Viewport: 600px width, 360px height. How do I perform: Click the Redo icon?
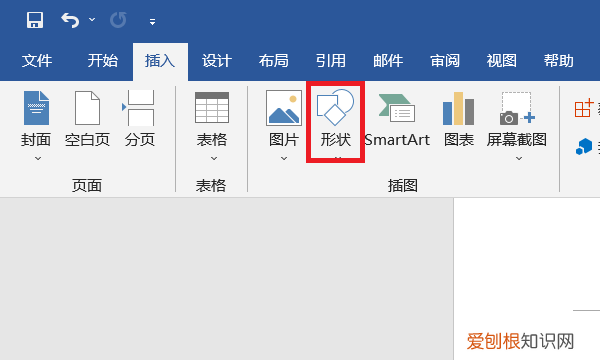(118, 20)
